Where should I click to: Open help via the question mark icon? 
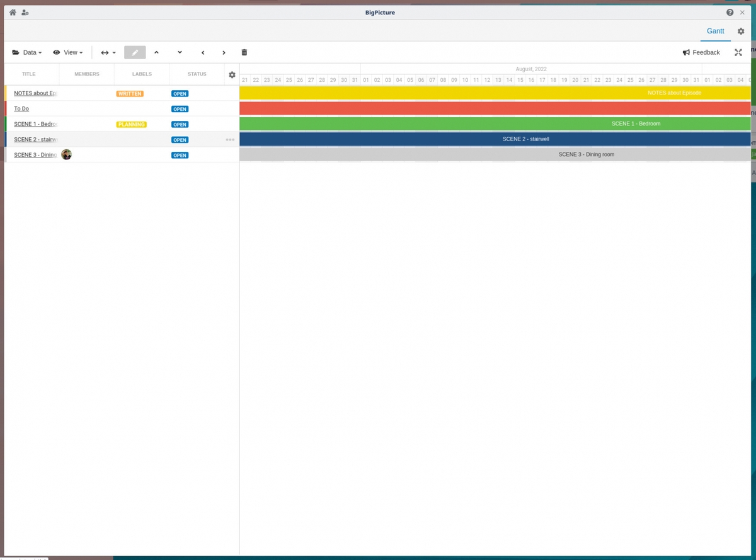(730, 12)
